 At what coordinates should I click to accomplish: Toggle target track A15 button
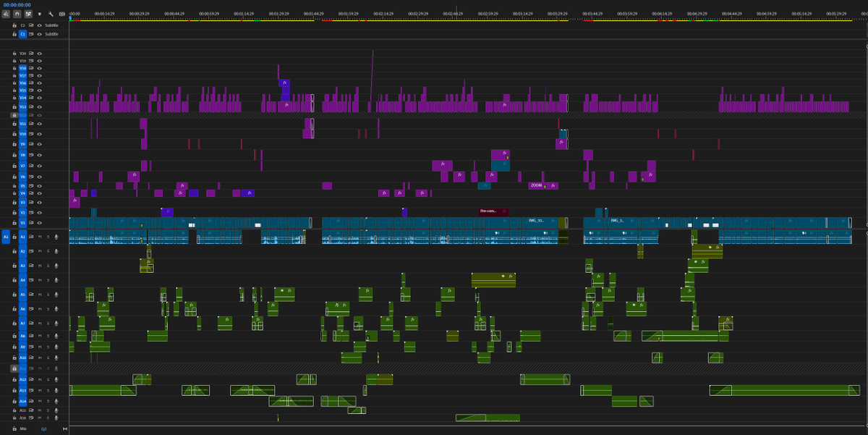click(22, 410)
